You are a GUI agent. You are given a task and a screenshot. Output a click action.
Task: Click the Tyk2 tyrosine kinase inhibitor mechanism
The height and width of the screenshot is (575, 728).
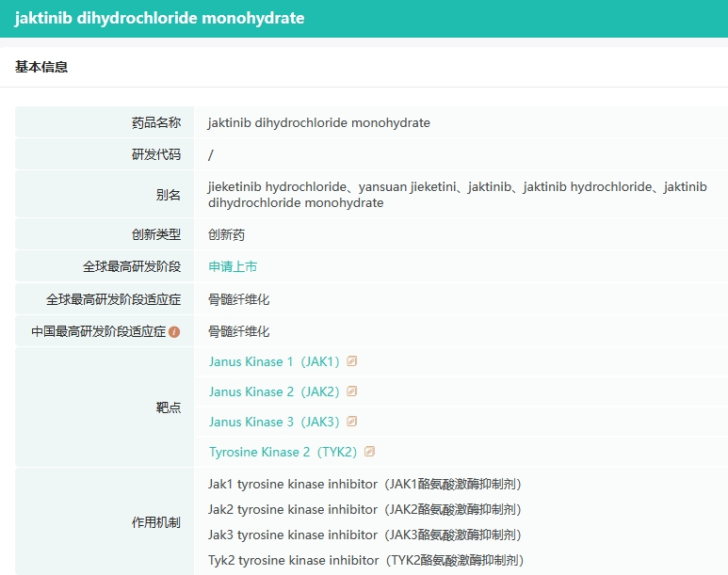click(x=365, y=560)
